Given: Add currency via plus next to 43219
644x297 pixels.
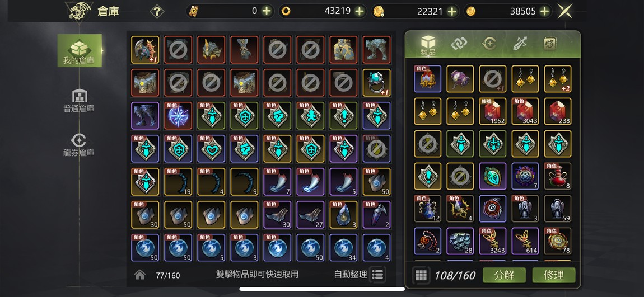Looking at the screenshot, I should pyautogui.click(x=360, y=11).
